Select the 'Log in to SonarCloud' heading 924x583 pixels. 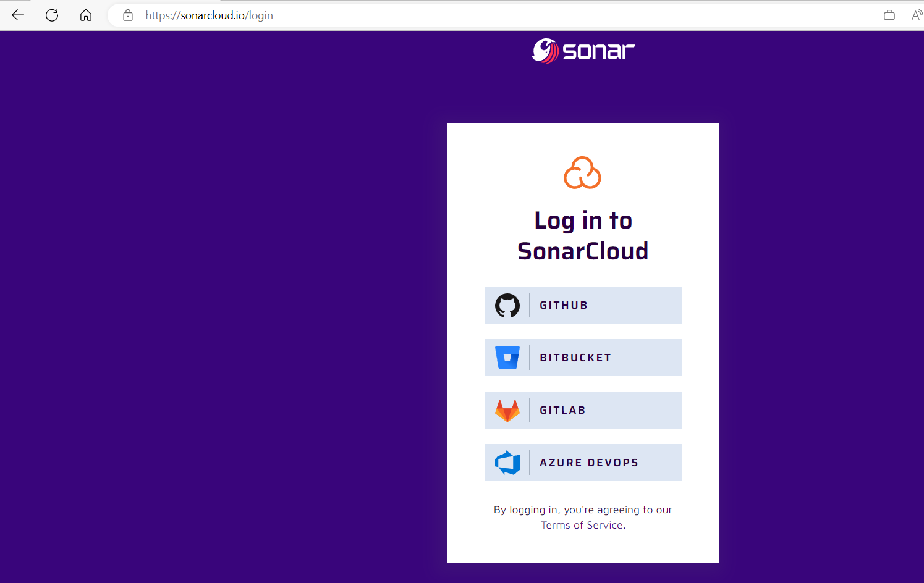582,235
